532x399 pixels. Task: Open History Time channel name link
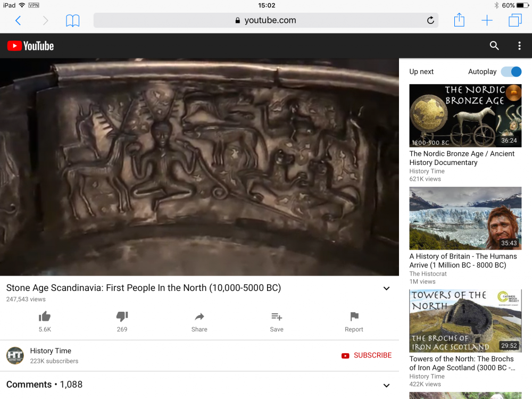pos(51,351)
